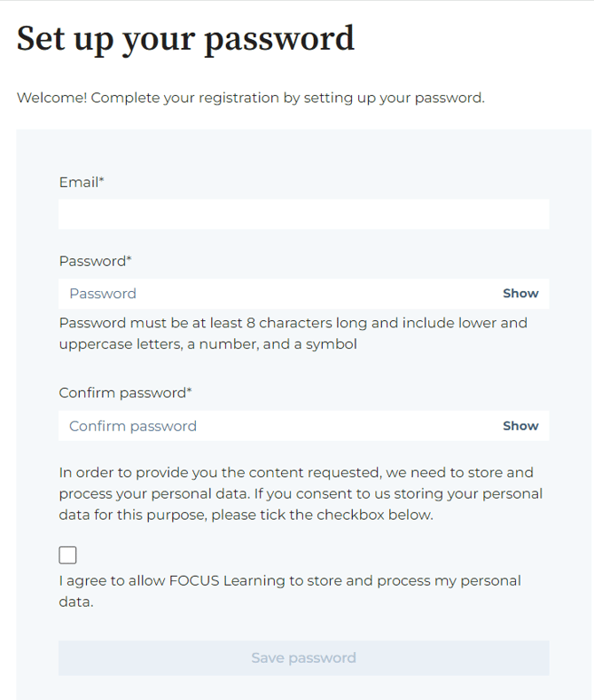Click the "Set up your password" heading
The width and height of the screenshot is (594, 700).
click(185, 38)
